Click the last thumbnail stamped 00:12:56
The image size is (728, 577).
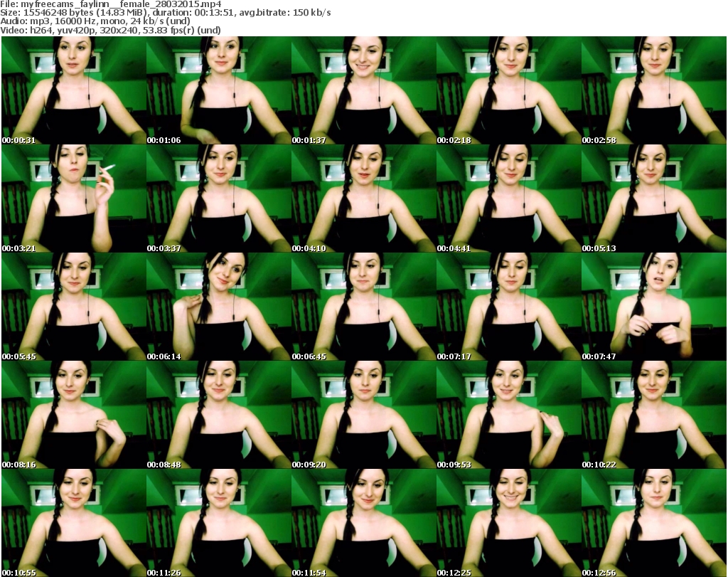[x=654, y=523]
